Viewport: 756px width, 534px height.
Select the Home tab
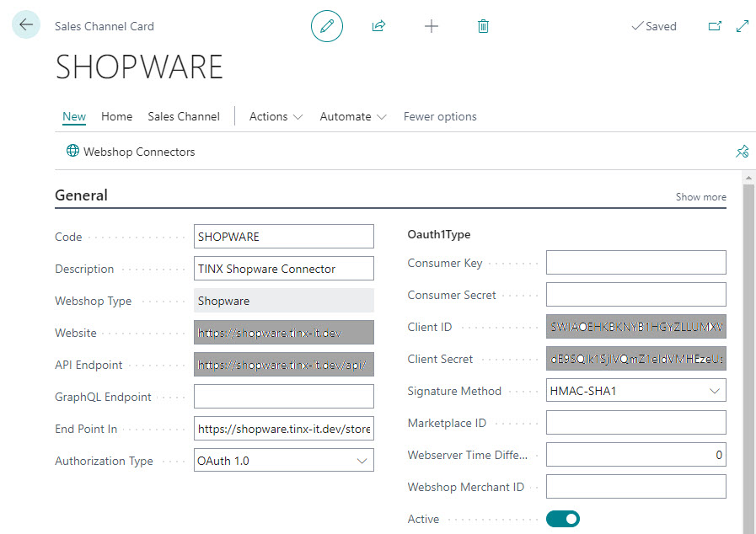tap(116, 116)
